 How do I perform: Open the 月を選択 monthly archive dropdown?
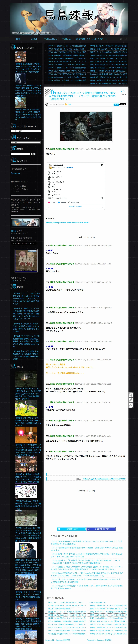click(x=26, y=143)
